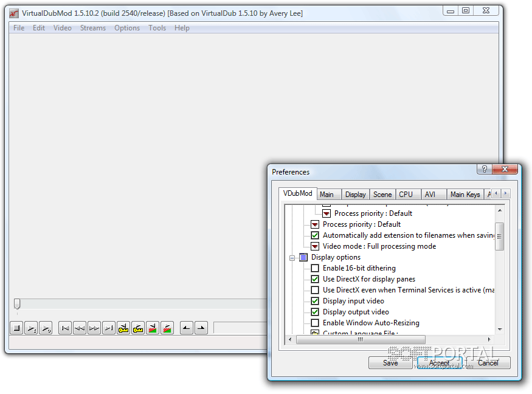Play the input video preview

point(31,328)
